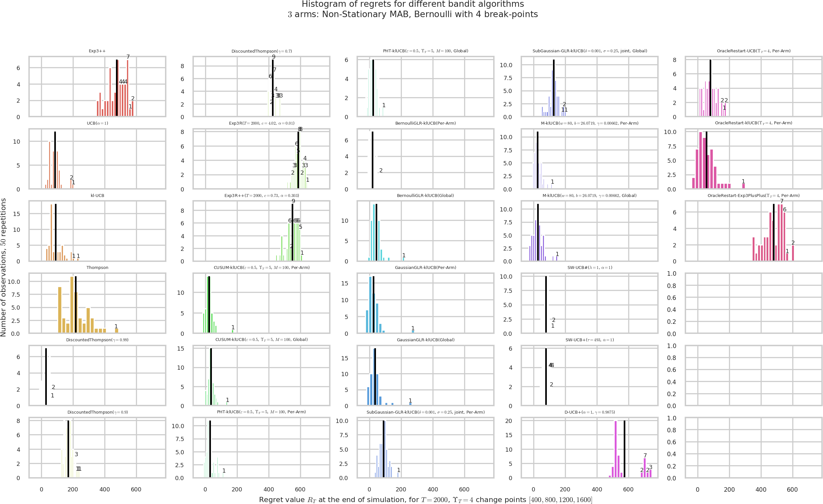This screenshot has height=504, width=823.
Task: Select the Exp3++ subplot title
Action: tap(97, 51)
